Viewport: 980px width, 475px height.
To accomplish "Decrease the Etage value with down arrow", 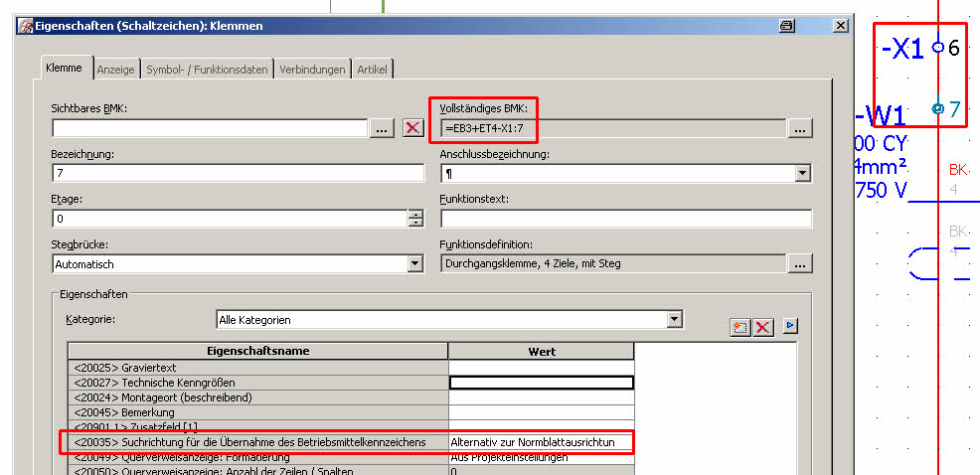I will click(x=415, y=223).
